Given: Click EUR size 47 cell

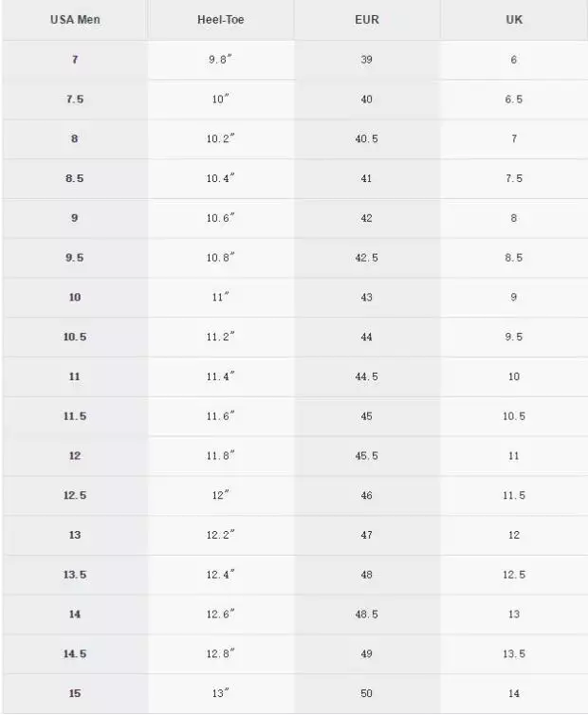Looking at the screenshot, I should click(x=367, y=535).
